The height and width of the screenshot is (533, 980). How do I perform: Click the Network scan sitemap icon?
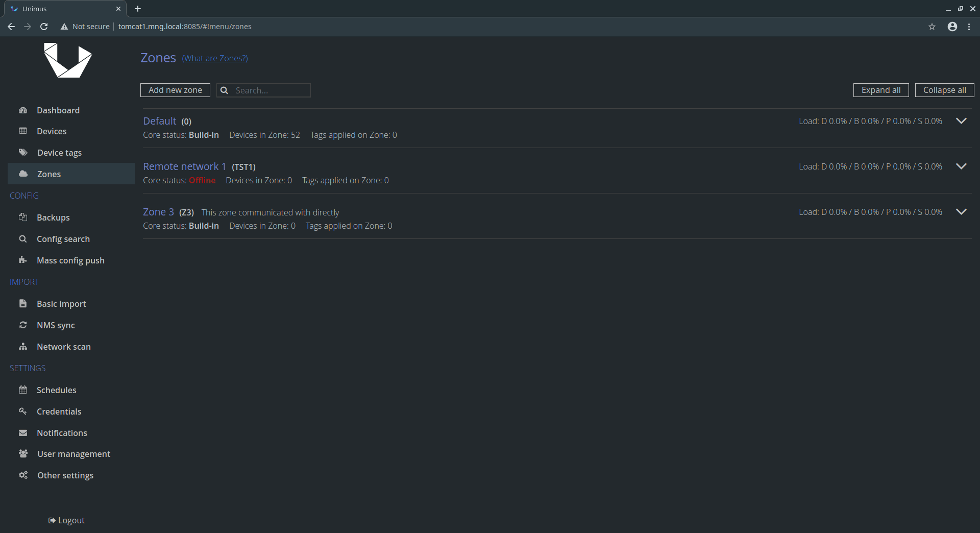(x=23, y=346)
